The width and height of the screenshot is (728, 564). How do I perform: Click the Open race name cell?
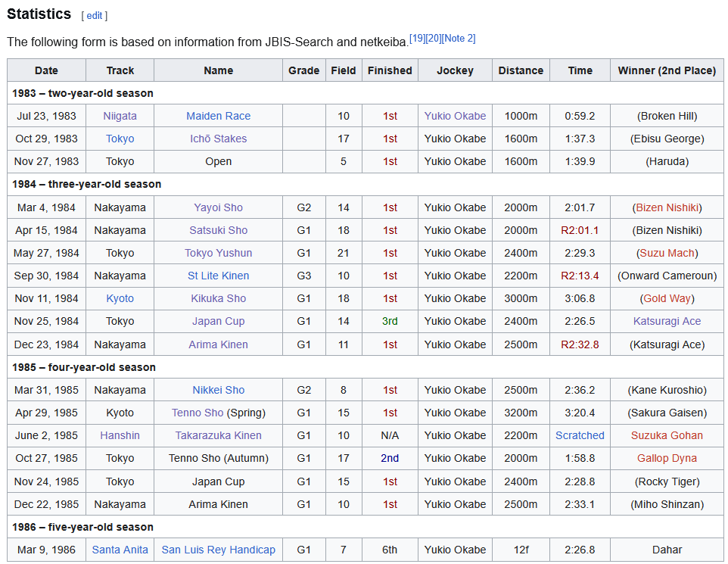click(218, 162)
